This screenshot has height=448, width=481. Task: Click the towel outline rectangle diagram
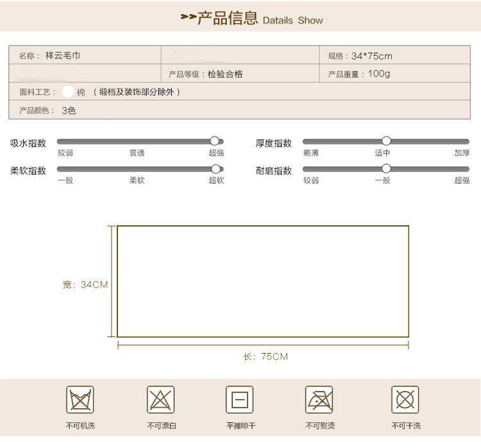263,281
